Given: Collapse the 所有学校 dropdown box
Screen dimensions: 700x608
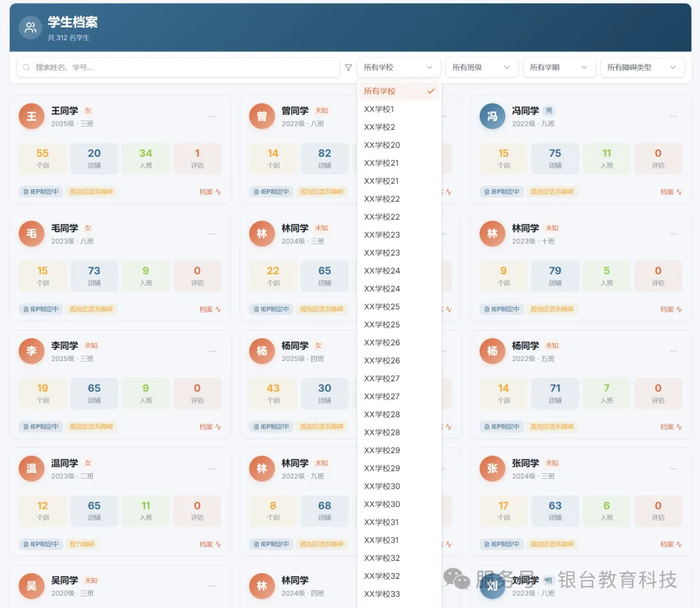Looking at the screenshot, I should [399, 67].
